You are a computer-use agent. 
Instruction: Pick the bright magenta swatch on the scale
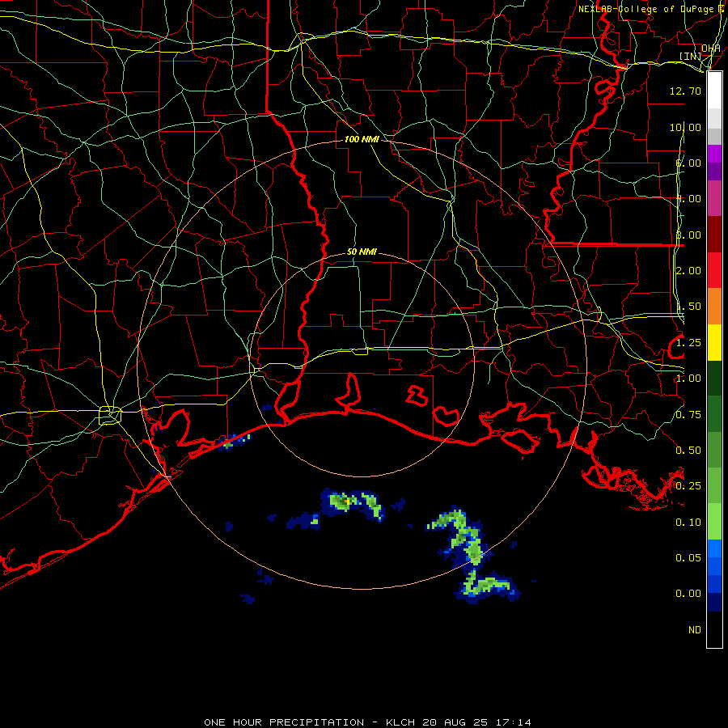click(x=714, y=154)
